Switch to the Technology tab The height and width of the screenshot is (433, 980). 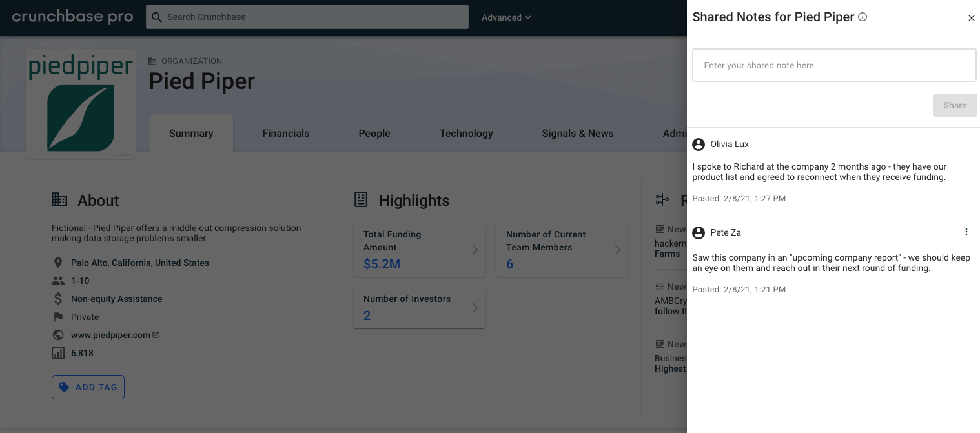(x=466, y=134)
